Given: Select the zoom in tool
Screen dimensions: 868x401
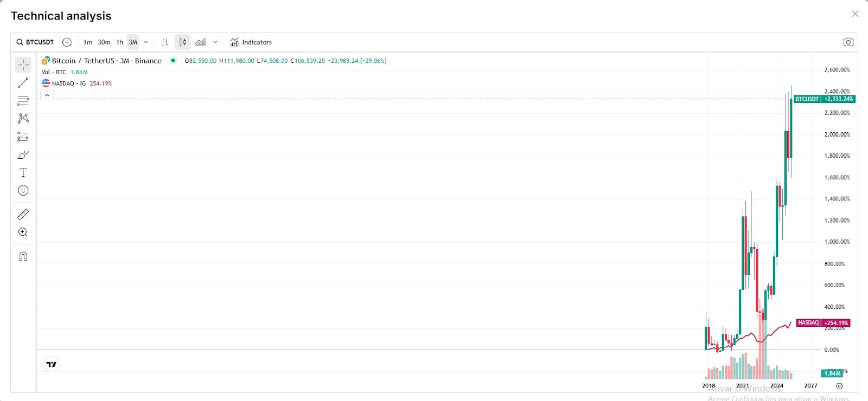Looking at the screenshot, I should click(23, 232).
